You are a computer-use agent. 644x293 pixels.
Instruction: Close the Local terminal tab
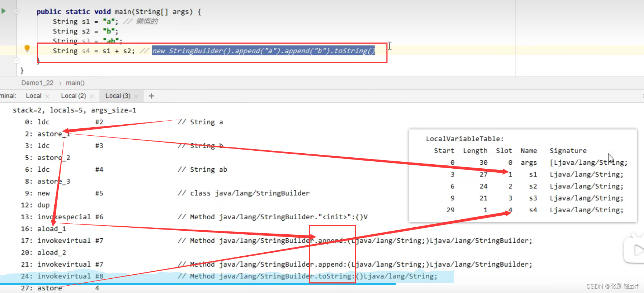(47, 96)
